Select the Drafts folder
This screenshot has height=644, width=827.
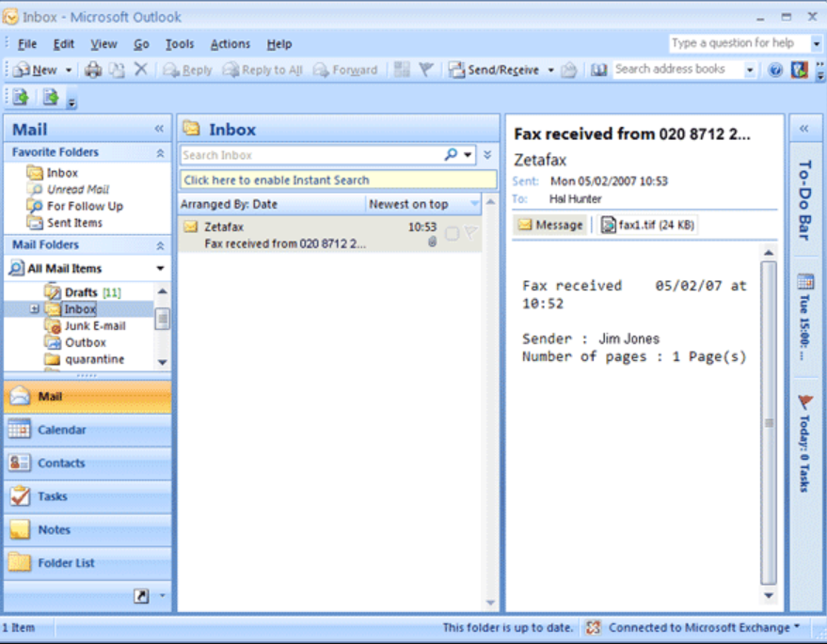click(81, 292)
